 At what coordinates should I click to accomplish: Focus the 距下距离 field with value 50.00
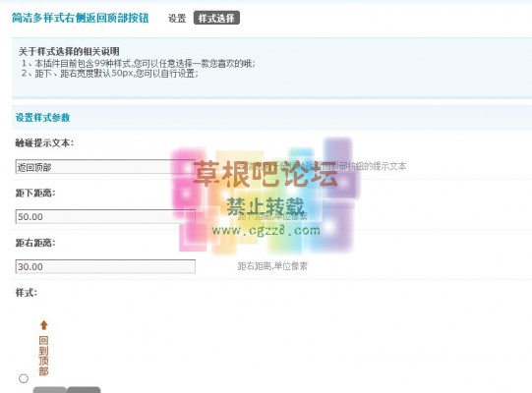click(x=105, y=217)
